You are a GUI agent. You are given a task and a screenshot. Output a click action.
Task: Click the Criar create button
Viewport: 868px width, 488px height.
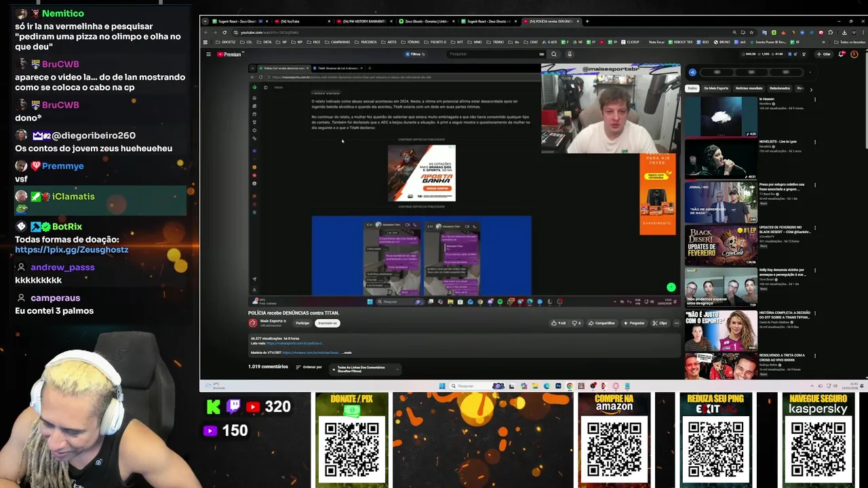click(x=823, y=54)
